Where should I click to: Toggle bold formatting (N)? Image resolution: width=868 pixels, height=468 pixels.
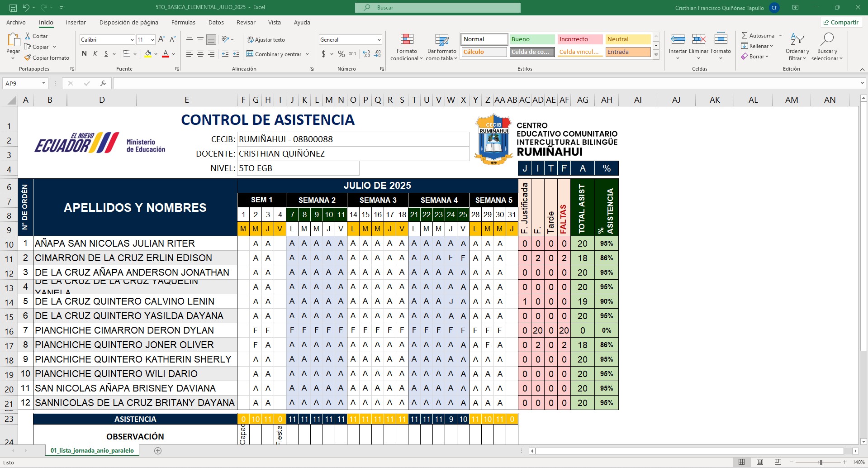click(84, 54)
